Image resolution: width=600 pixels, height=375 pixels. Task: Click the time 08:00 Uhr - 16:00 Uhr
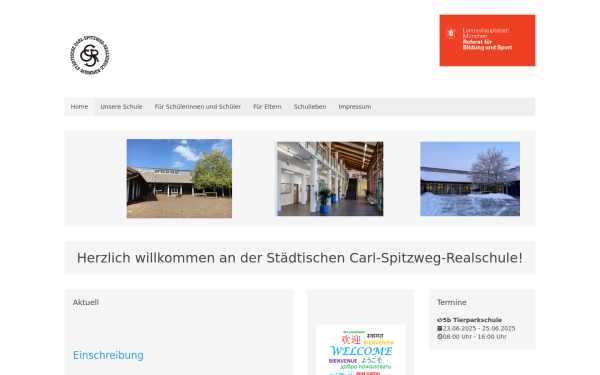click(475, 337)
